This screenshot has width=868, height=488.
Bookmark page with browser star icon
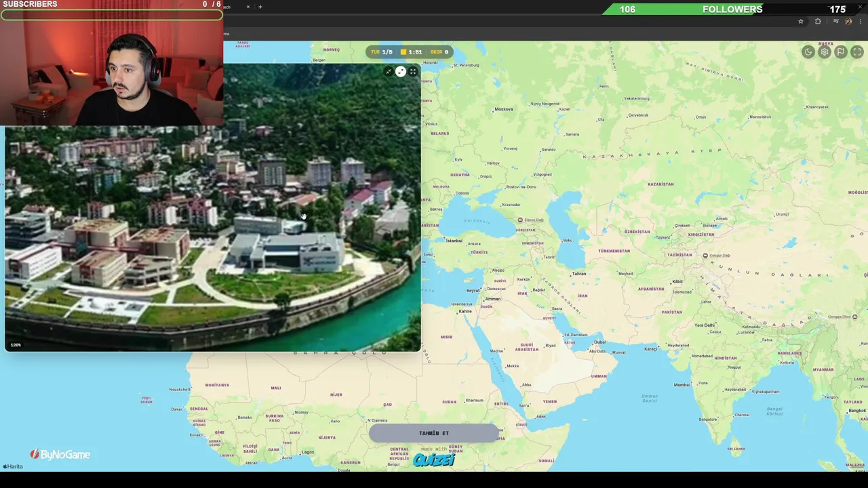[801, 22]
